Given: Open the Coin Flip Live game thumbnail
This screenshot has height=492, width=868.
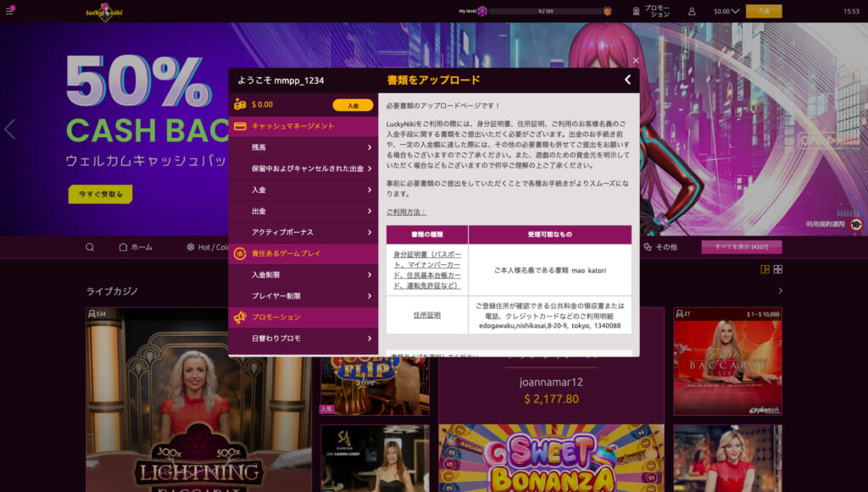Looking at the screenshot, I should 375,386.
